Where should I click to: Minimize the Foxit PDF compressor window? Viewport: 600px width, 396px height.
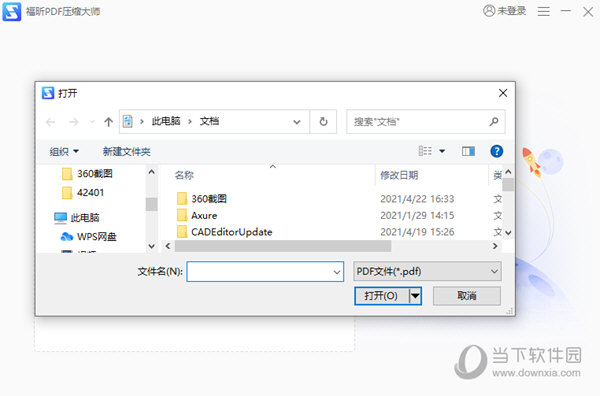point(566,11)
